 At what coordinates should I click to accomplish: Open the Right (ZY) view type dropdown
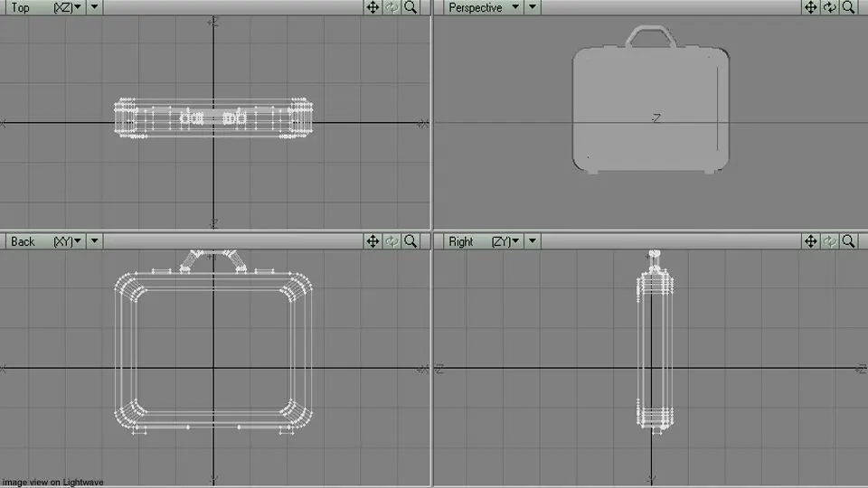[x=483, y=241]
